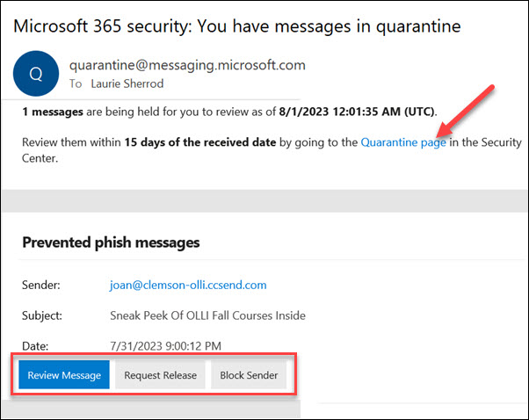Click the Prevented phish messages heading
Image resolution: width=529 pixels, height=420 pixels.
(111, 243)
